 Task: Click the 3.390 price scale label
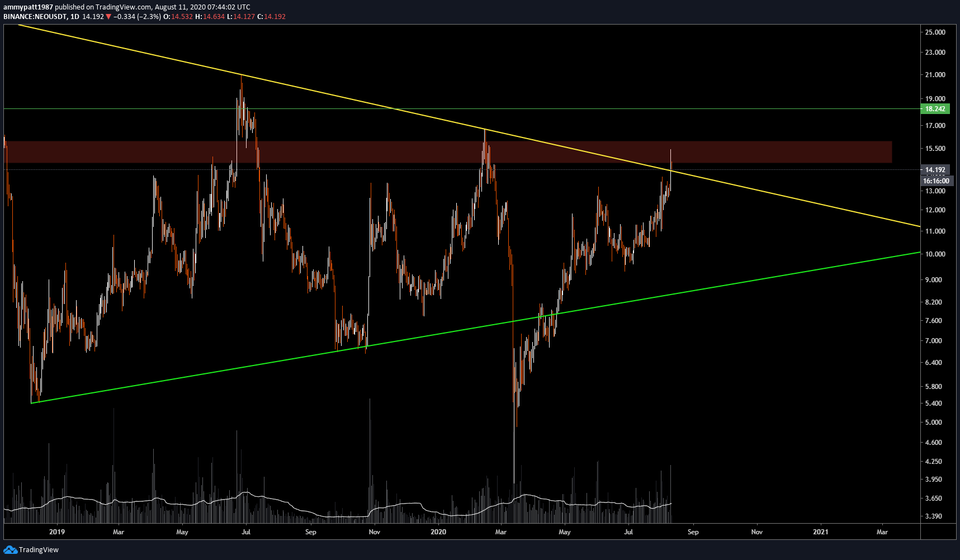click(933, 516)
